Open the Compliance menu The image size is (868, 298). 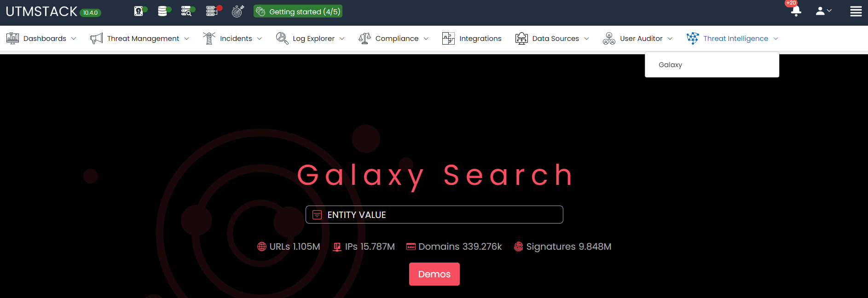pyautogui.click(x=397, y=39)
